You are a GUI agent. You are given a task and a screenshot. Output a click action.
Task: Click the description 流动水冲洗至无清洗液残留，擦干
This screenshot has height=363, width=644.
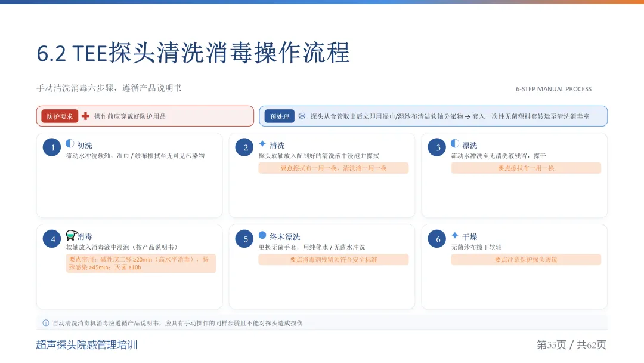(499, 156)
